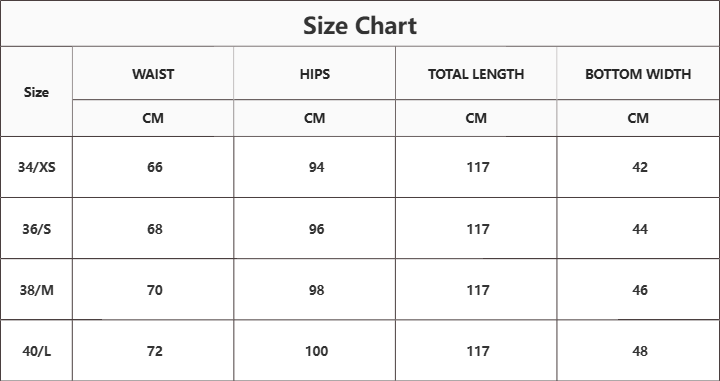Click hips value 98 for 38/M

316,290
